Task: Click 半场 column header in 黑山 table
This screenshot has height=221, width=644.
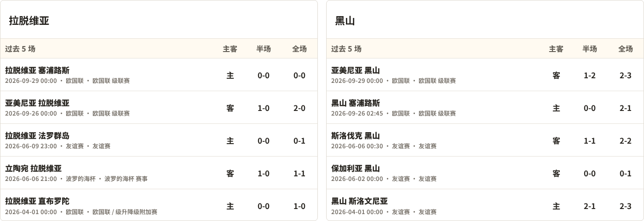Action: coord(590,49)
